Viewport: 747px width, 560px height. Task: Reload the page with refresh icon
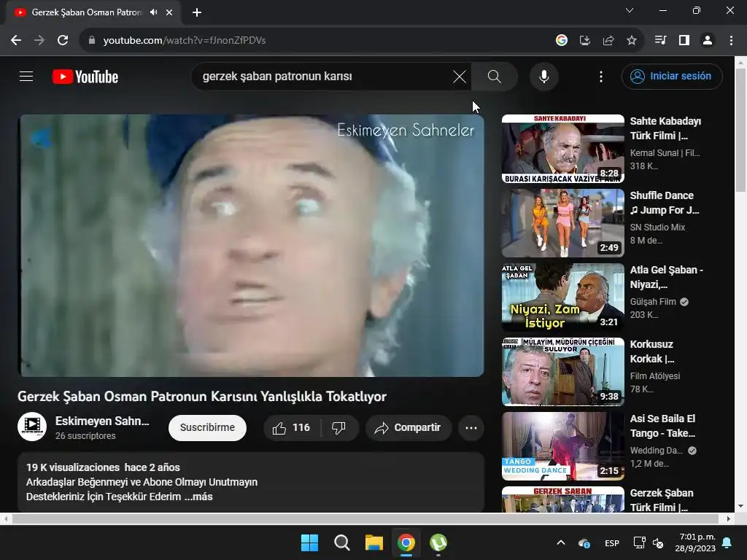click(63, 41)
